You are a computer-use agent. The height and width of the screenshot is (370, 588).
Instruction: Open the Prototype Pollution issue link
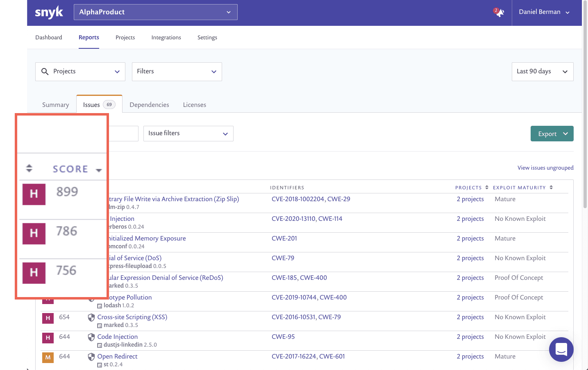coord(130,297)
